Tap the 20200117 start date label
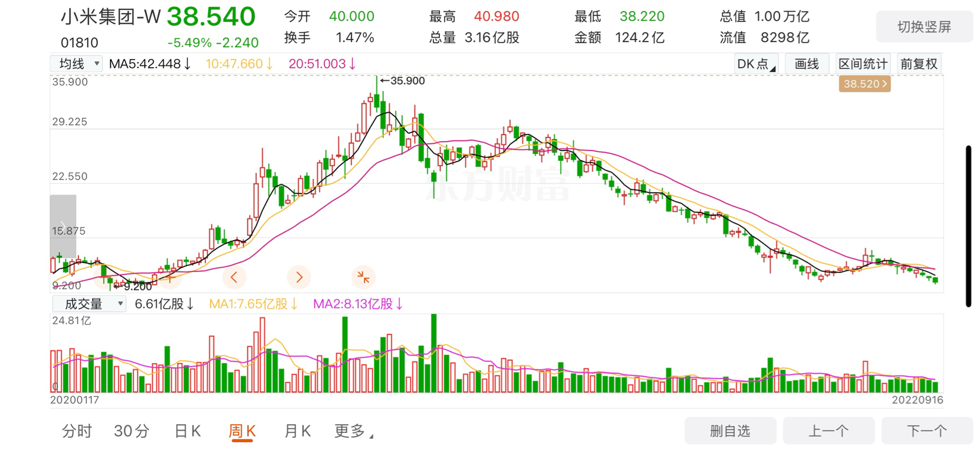 [74, 400]
